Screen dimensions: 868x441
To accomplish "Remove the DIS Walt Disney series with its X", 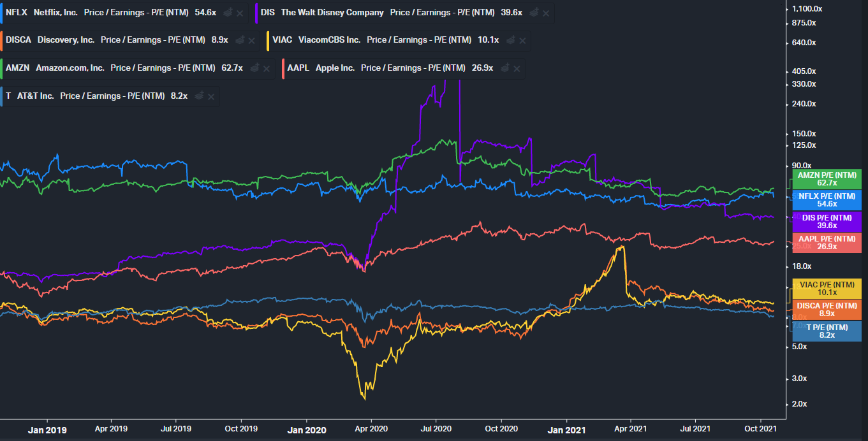I will [x=545, y=13].
